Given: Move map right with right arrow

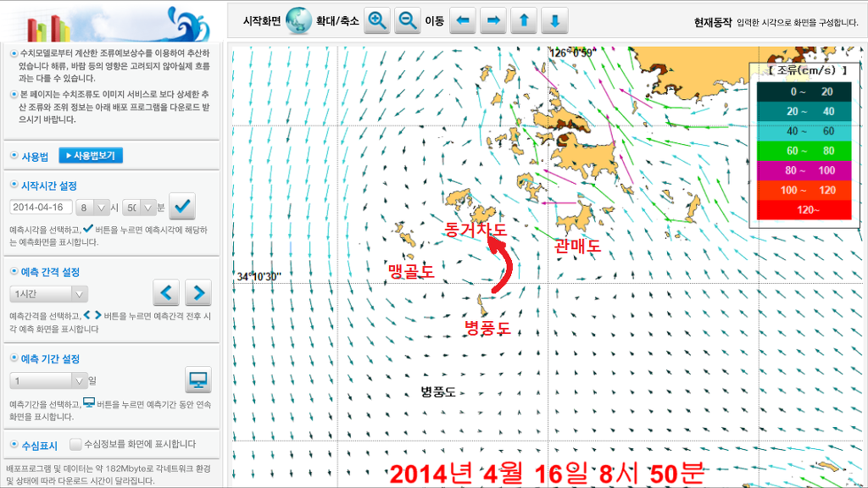Looking at the screenshot, I should pos(493,21).
